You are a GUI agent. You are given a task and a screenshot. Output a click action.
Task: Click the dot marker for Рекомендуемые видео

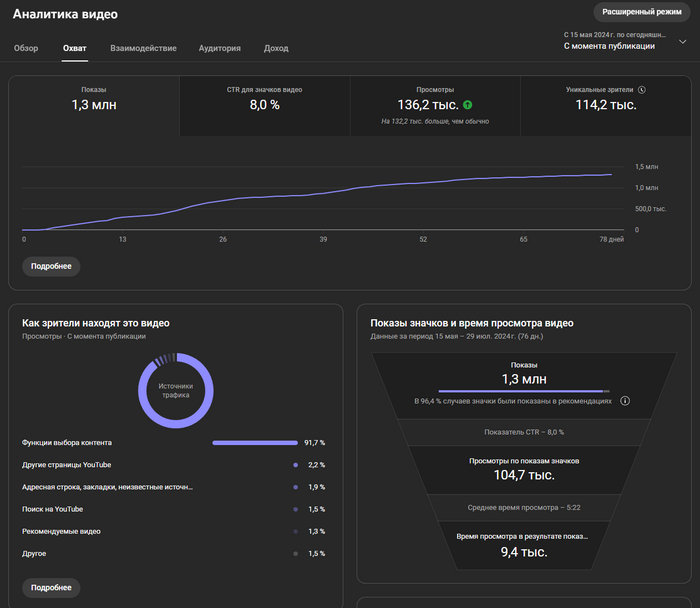[x=296, y=531]
